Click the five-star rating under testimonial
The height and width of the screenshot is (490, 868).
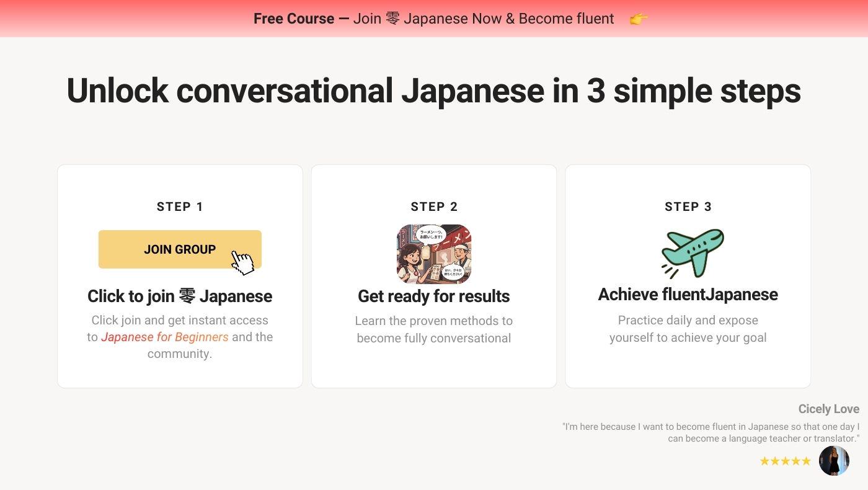[x=785, y=461]
